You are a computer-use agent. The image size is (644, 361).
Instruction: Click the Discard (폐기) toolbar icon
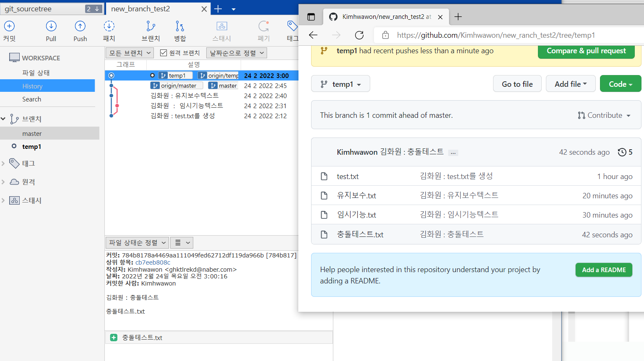click(263, 26)
